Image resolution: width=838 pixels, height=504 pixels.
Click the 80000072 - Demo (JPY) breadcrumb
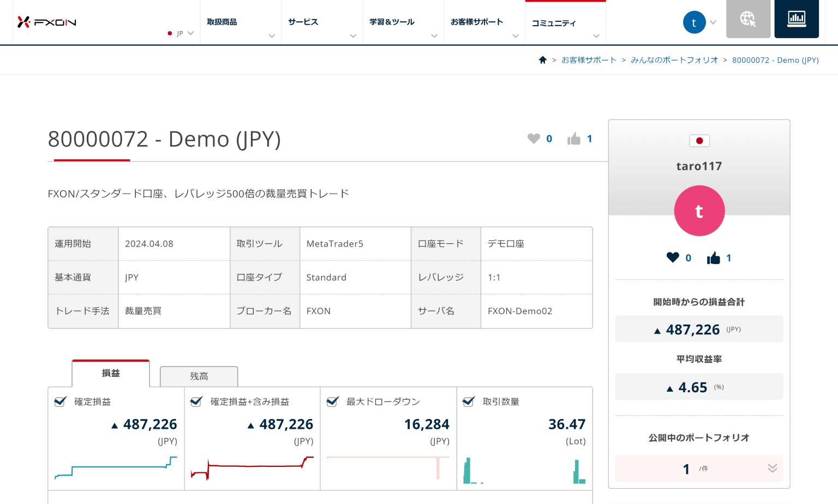pyautogui.click(x=775, y=60)
